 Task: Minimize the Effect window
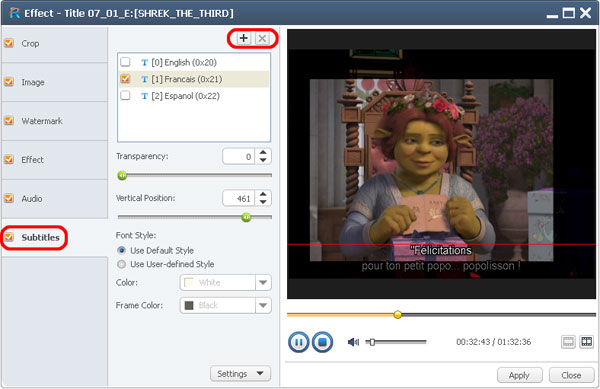coord(552,16)
